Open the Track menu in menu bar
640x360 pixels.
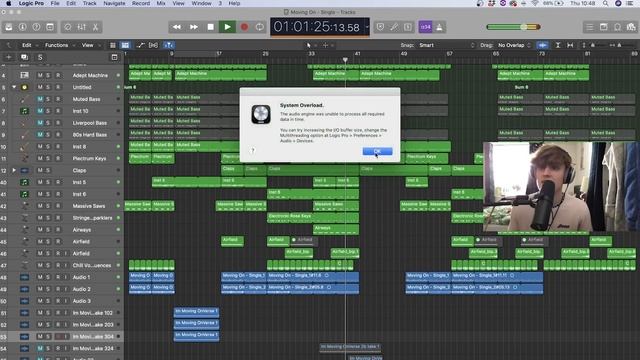point(89,3)
